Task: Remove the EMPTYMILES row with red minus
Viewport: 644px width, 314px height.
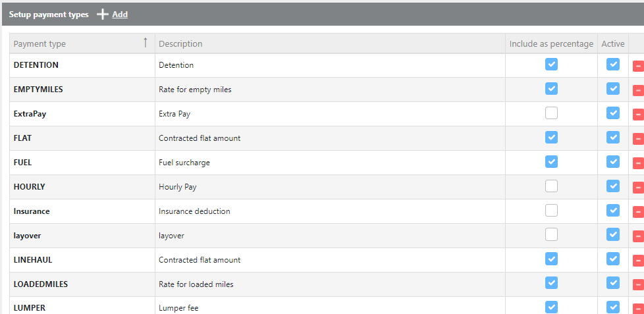Action: pos(638,90)
